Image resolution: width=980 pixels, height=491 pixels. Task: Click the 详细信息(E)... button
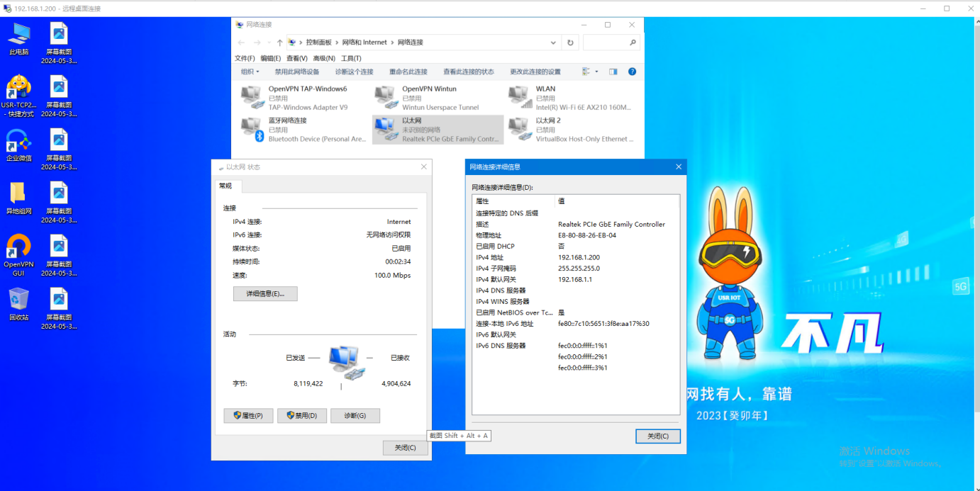click(265, 293)
